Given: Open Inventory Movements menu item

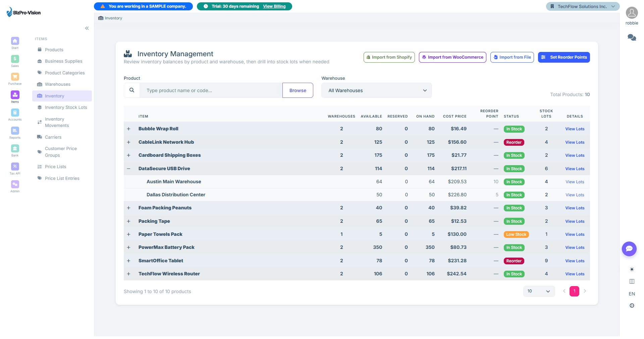Looking at the screenshot, I should point(62,122).
